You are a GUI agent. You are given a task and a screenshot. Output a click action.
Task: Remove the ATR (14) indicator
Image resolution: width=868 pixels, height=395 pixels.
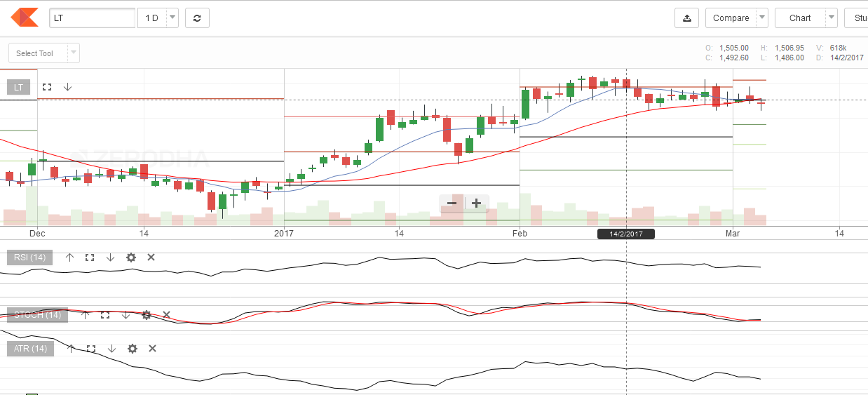tap(152, 349)
